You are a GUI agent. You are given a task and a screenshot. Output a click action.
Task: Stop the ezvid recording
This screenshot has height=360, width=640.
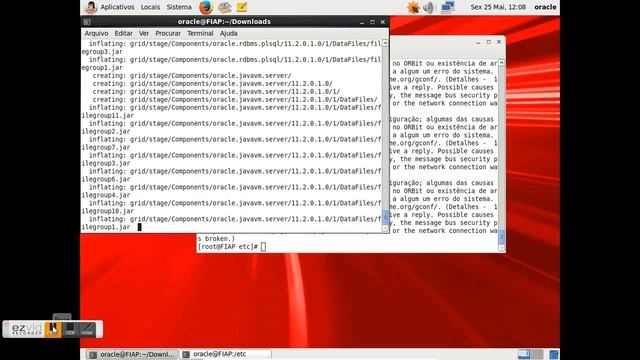pyautogui.click(x=70, y=329)
